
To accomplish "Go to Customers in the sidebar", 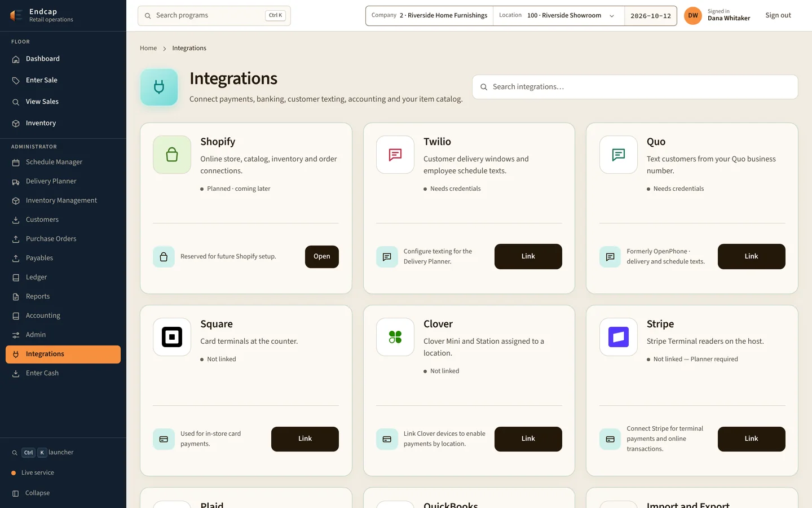I will 63,220.
